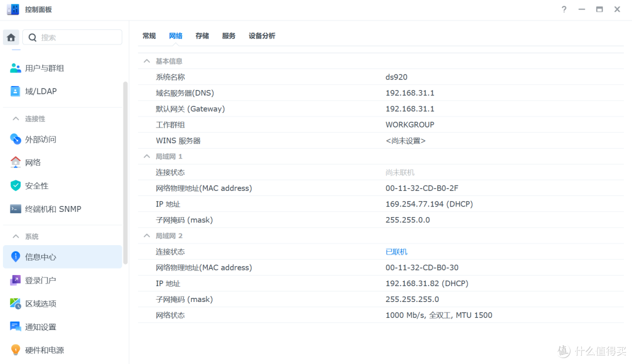Open 区域选项 (Regional Options) icon

coord(15,303)
